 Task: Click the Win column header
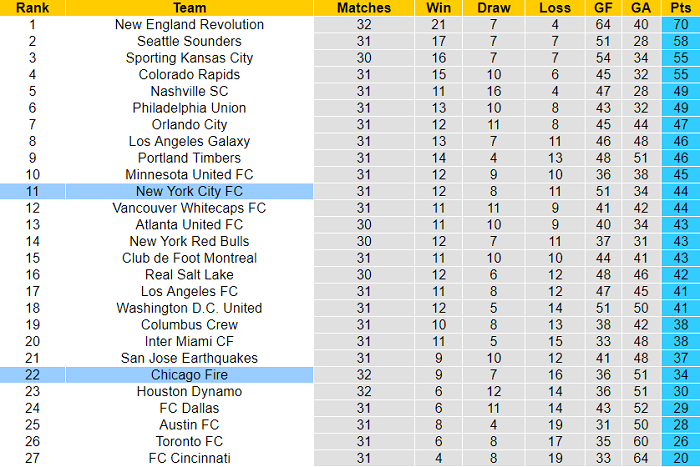pos(438,8)
